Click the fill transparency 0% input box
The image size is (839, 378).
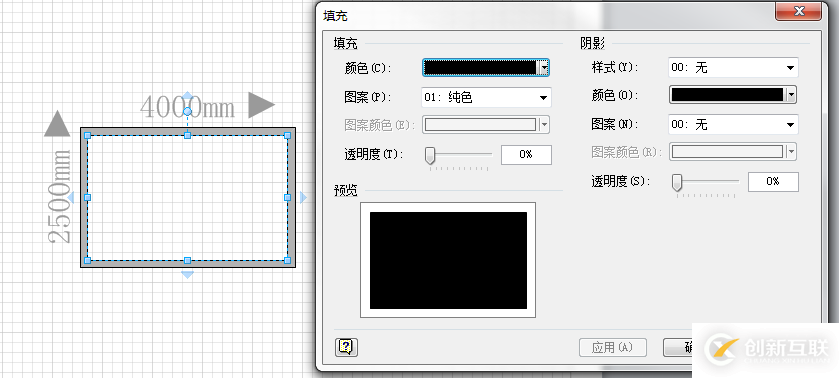(x=526, y=155)
